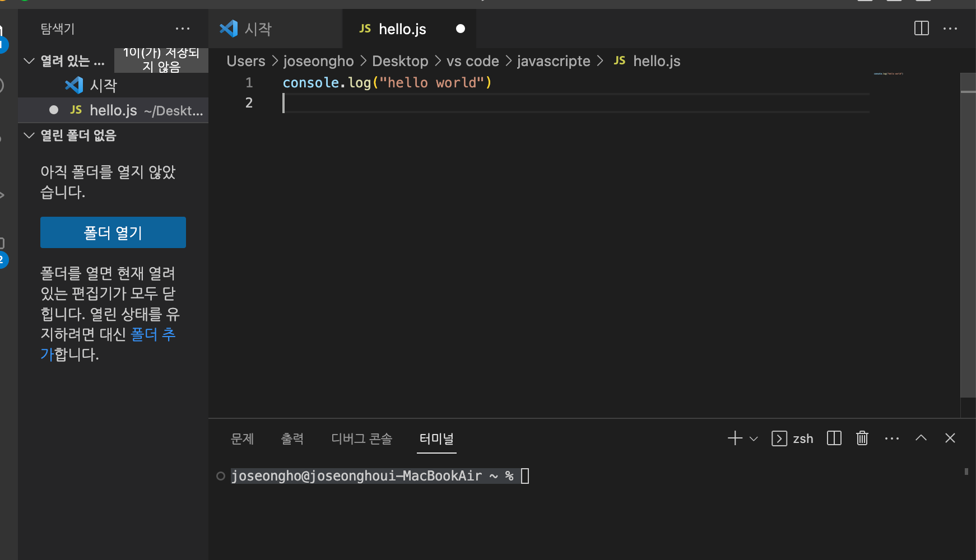This screenshot has height=560, width=976.
Task: Switch to 디버그 콘솔 tab
Action: [x=362, y=438]
